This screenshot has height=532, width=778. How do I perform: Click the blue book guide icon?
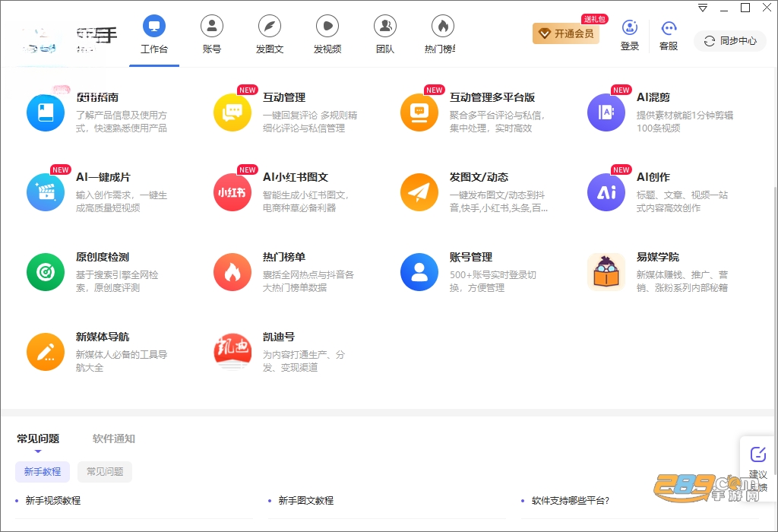[x=46, y=112]
